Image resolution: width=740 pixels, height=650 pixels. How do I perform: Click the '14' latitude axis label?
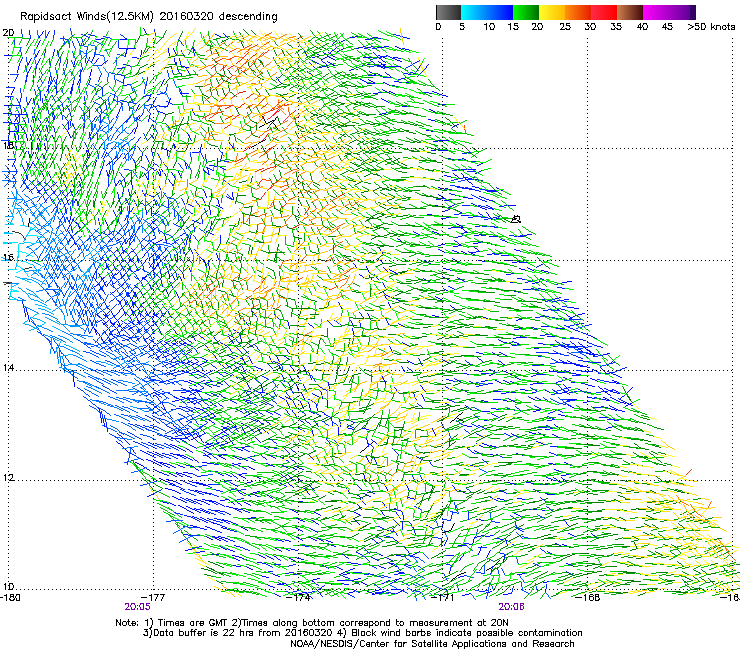(x=8, y=368)
